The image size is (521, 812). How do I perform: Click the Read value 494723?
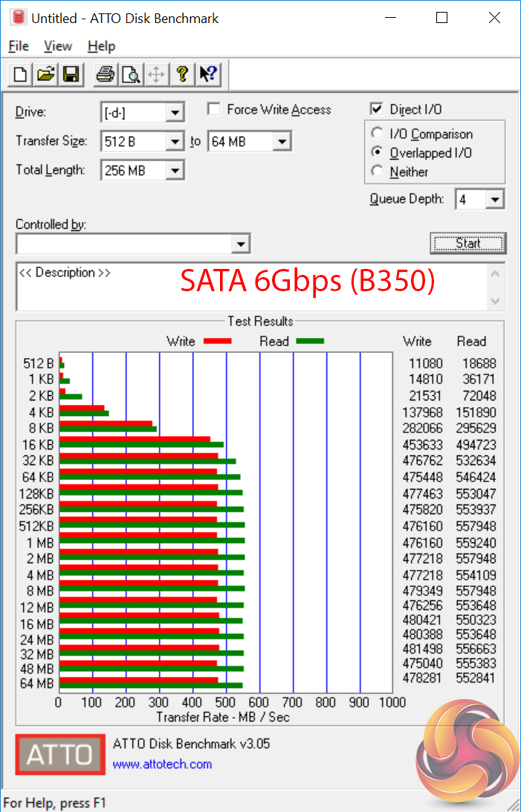click(x=476, y=445)
